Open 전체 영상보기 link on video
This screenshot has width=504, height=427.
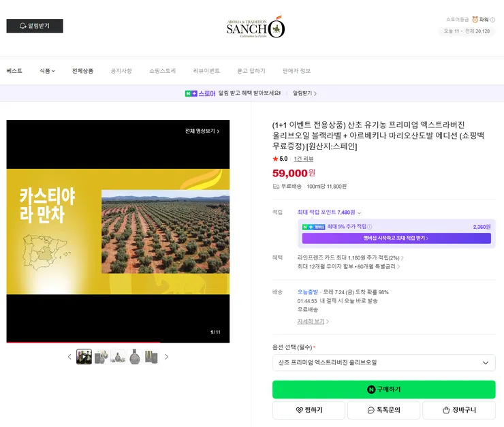[x=202, y=131]
